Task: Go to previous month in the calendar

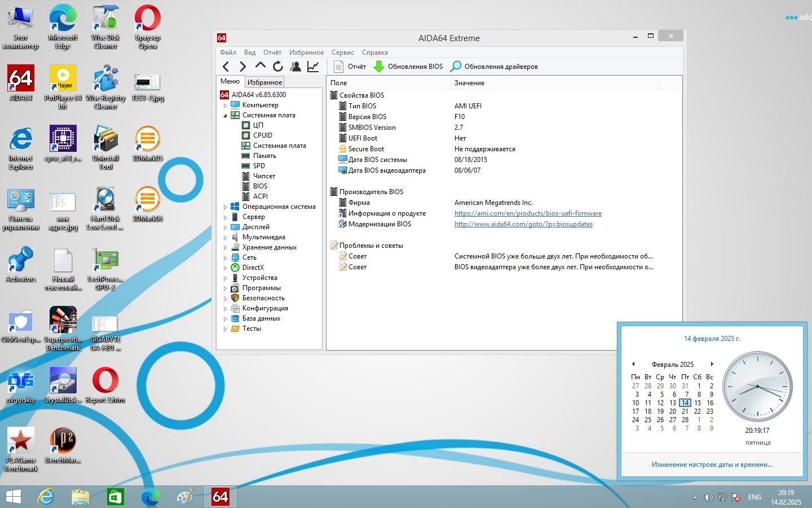Action: [633, 364]
